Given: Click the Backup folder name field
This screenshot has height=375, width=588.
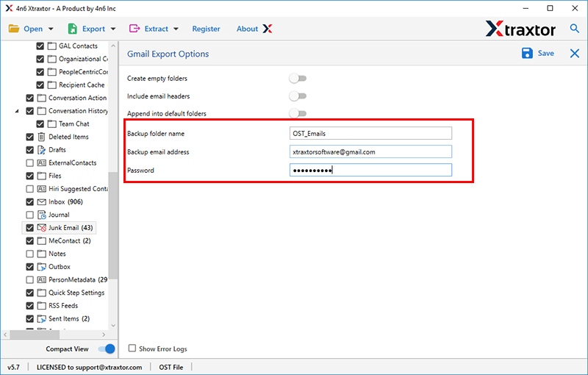Looking at the screenshot, I should [x=370, y=134].
